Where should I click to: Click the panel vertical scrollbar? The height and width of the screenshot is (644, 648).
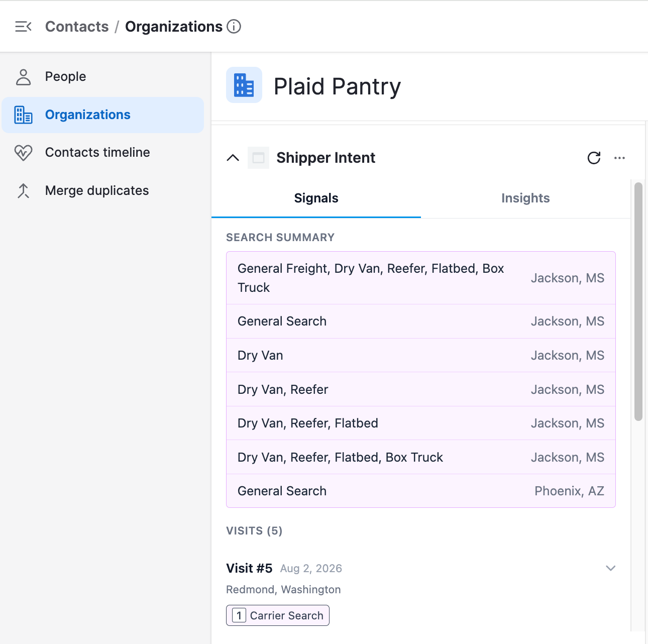pos(638,301)
